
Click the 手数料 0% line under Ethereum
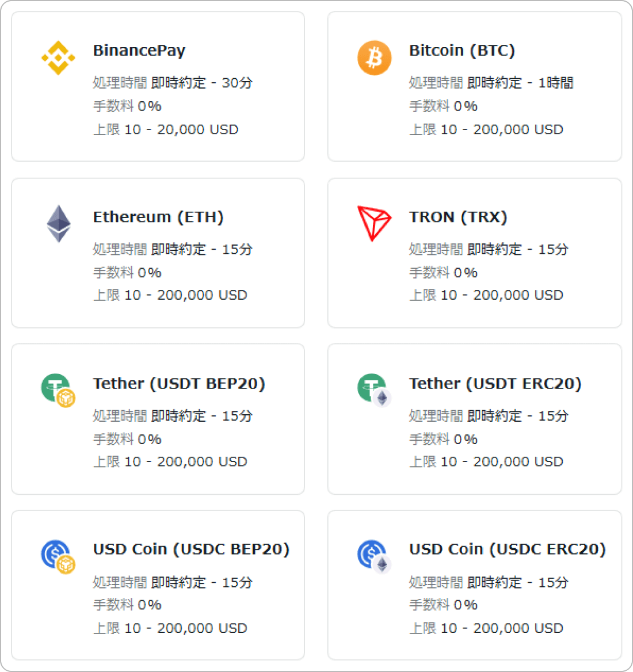[127, 273]
